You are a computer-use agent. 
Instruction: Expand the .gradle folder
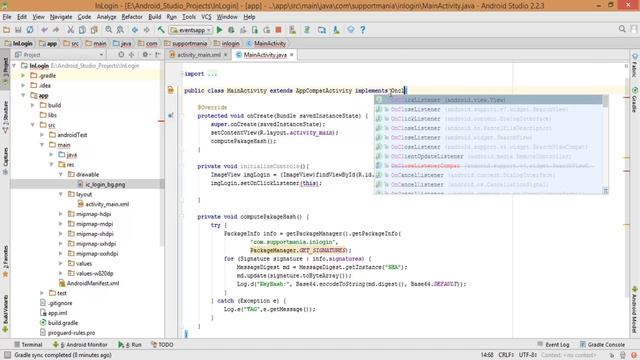[x=23, y=76]
